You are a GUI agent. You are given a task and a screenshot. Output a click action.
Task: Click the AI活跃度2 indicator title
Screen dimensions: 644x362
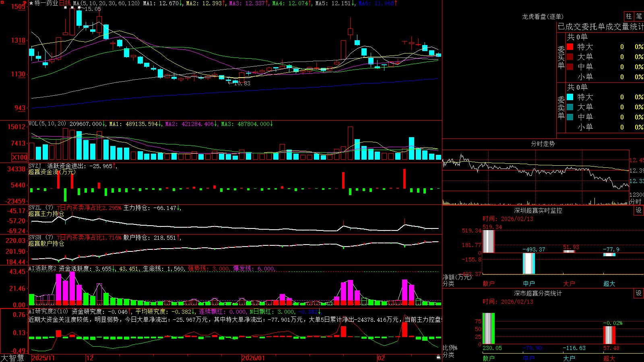(x=43, y=268)
